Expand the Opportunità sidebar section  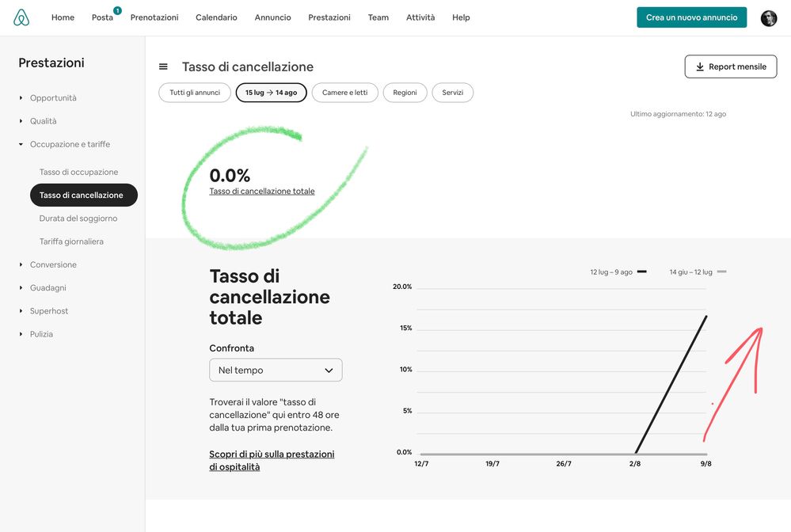click(53, 98)
